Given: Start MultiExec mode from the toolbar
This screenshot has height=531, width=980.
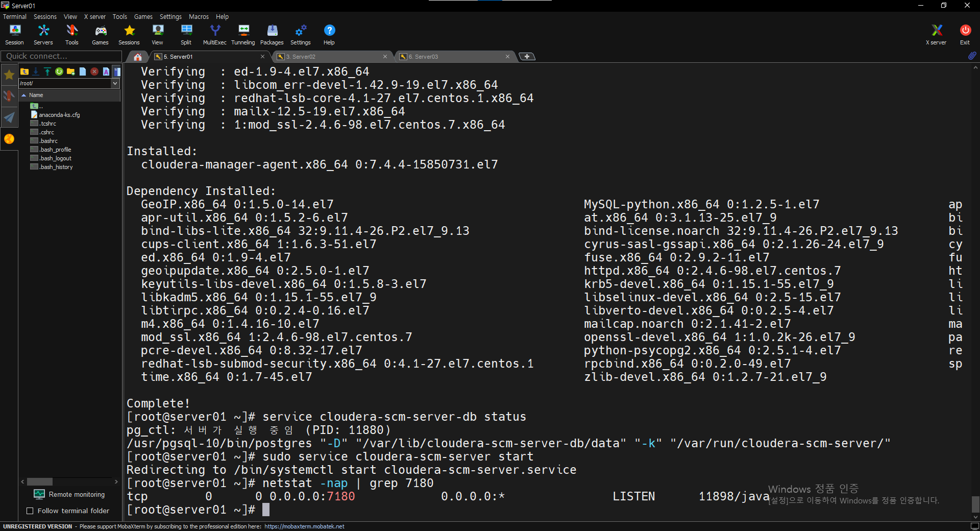Looking at the screenshot, I should point(215,35).
